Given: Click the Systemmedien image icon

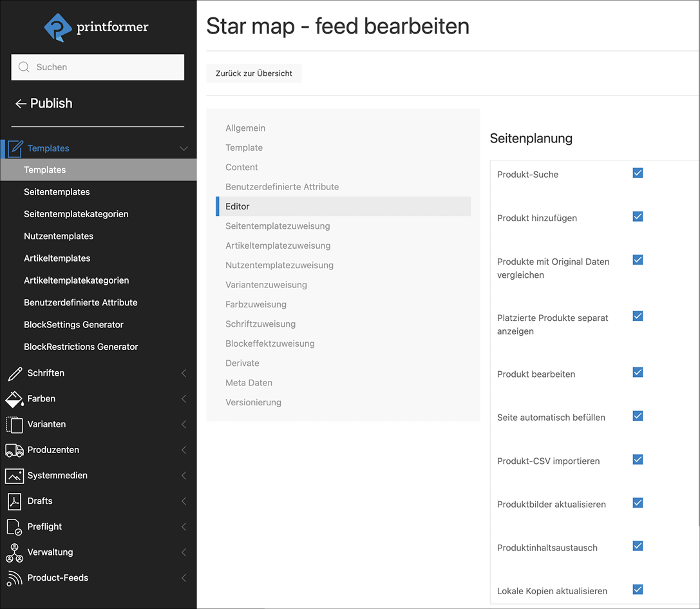Looking at the screenshot, I should (14, 476).
